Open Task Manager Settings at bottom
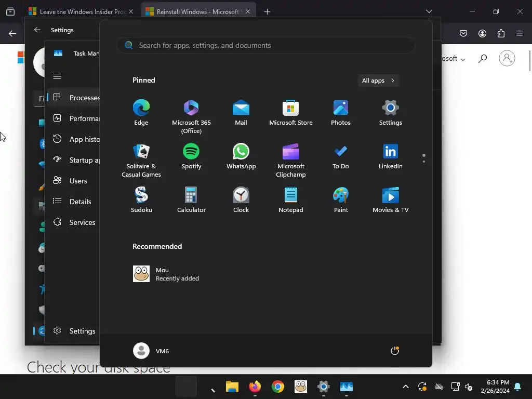Screen dimensions: 532x399 tap(74, 331)
